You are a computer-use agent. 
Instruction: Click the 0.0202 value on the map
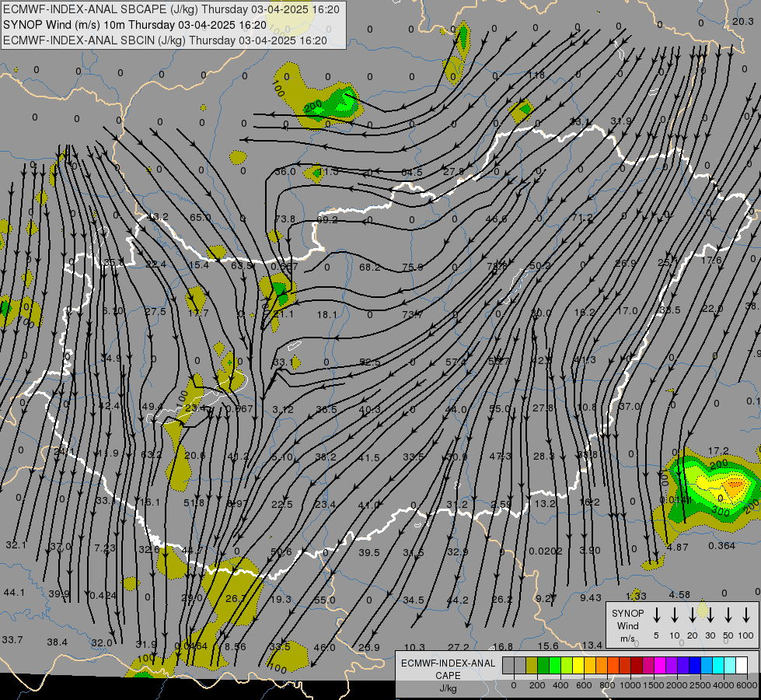[546, 551]
